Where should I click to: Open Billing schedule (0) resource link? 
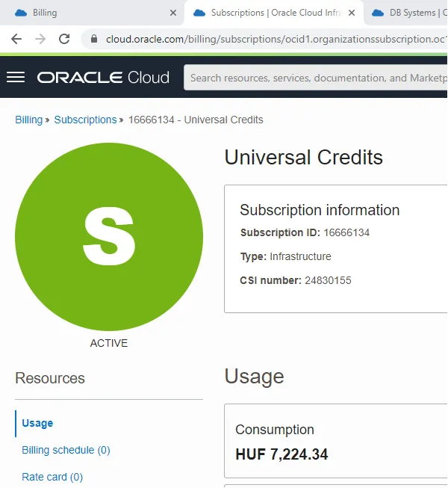click(66, 451)
